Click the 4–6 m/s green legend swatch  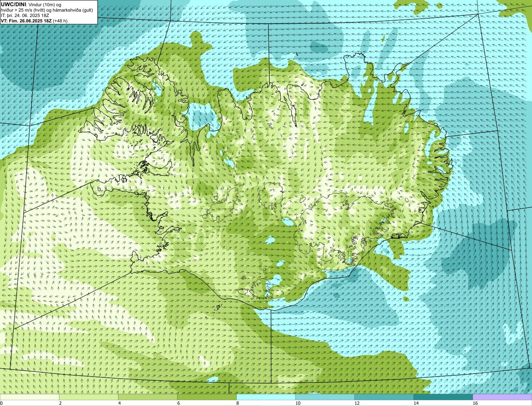click(148, 397)
